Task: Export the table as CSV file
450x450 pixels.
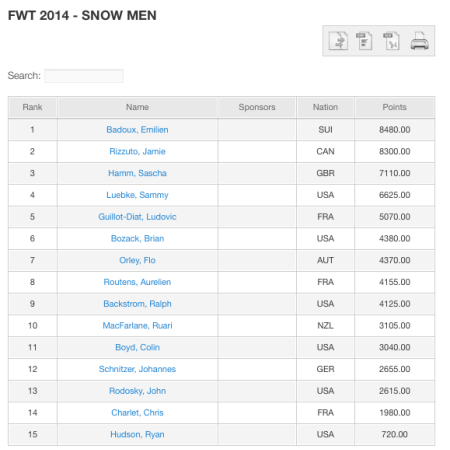Action: [364, 41]
